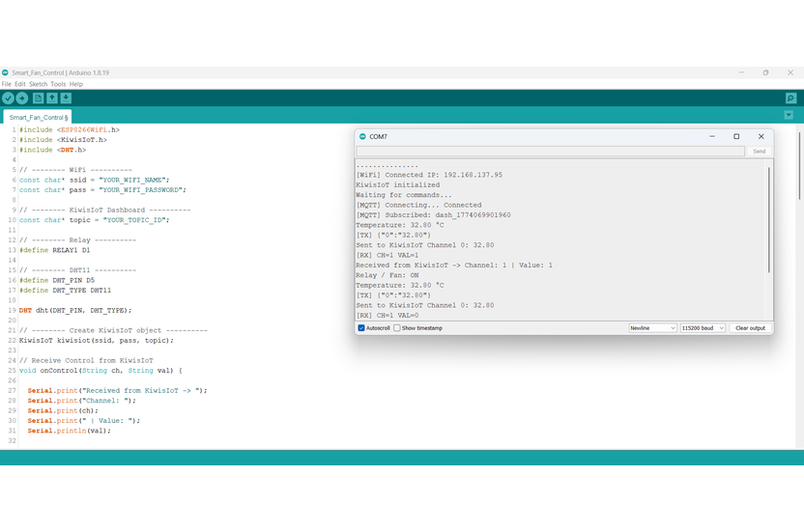Click the "Received from KiwisIoT -> Channel: 1" output
804x532 pixels.
click(454, 265)
